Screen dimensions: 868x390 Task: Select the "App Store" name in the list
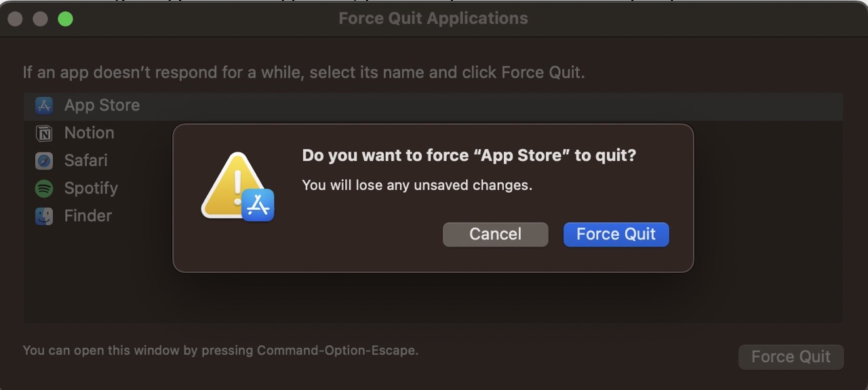point(102,106)
